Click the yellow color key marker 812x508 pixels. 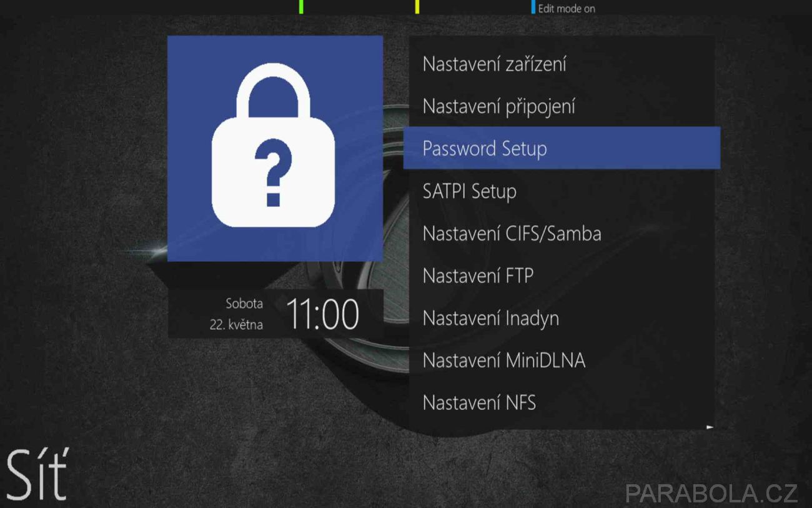[417, 7]
